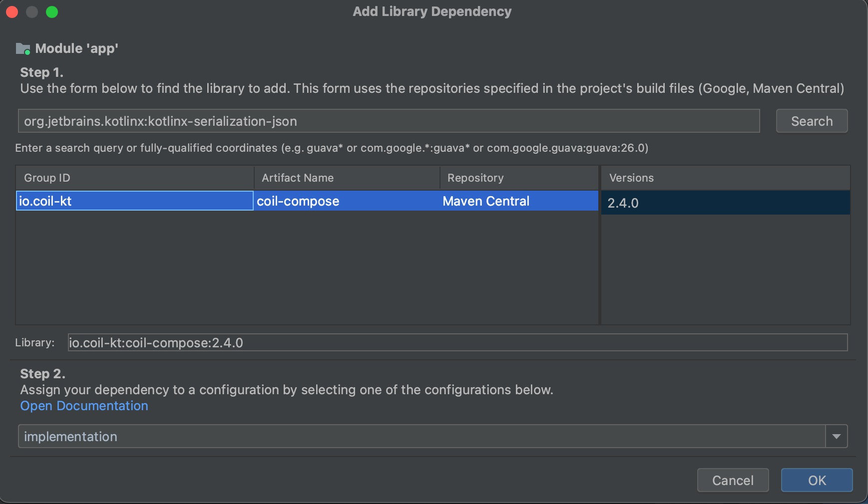Click the Group ID column header
868x504 pixels.
point(135,178)
